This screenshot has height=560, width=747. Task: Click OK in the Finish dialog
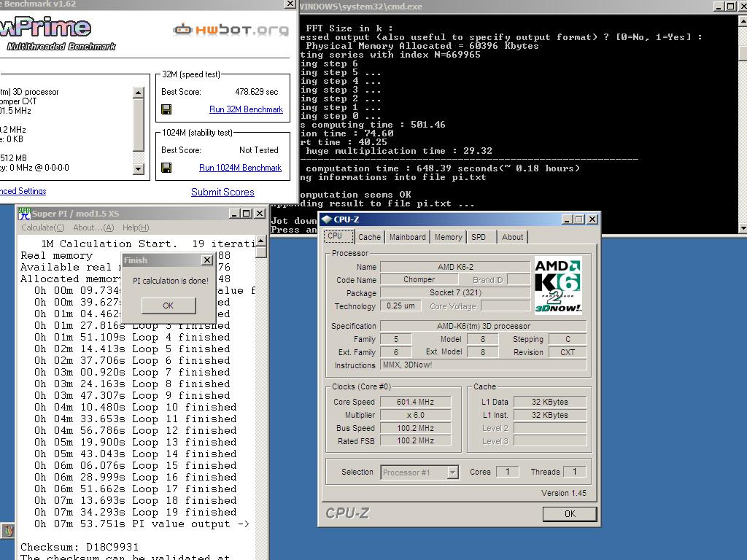click(169, 306)
